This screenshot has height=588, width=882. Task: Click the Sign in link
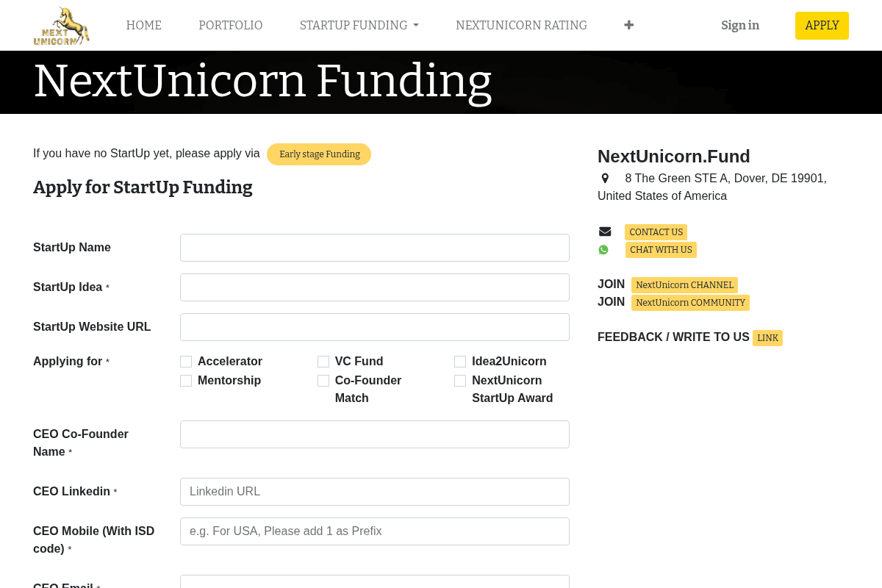tap(740, 25)
